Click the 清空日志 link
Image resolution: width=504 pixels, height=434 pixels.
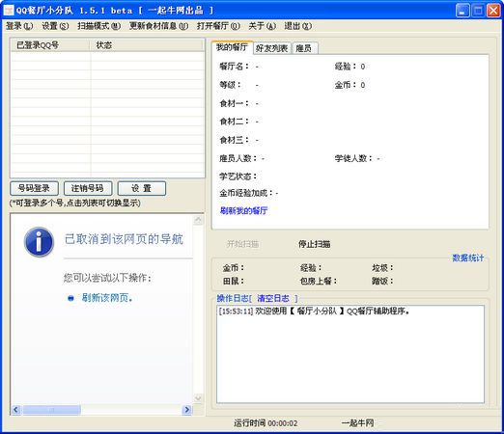(x=273, y=298)
